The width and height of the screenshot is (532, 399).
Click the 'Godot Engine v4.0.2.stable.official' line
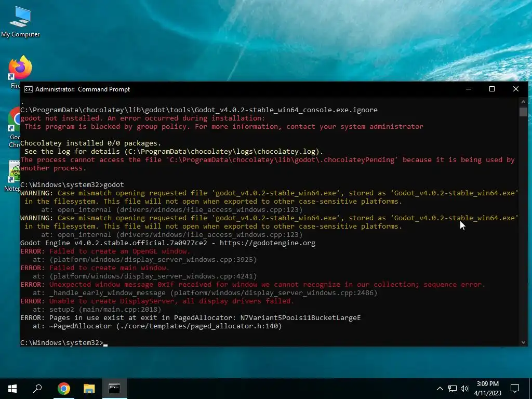pyautogui.click(x=168, y=243)
